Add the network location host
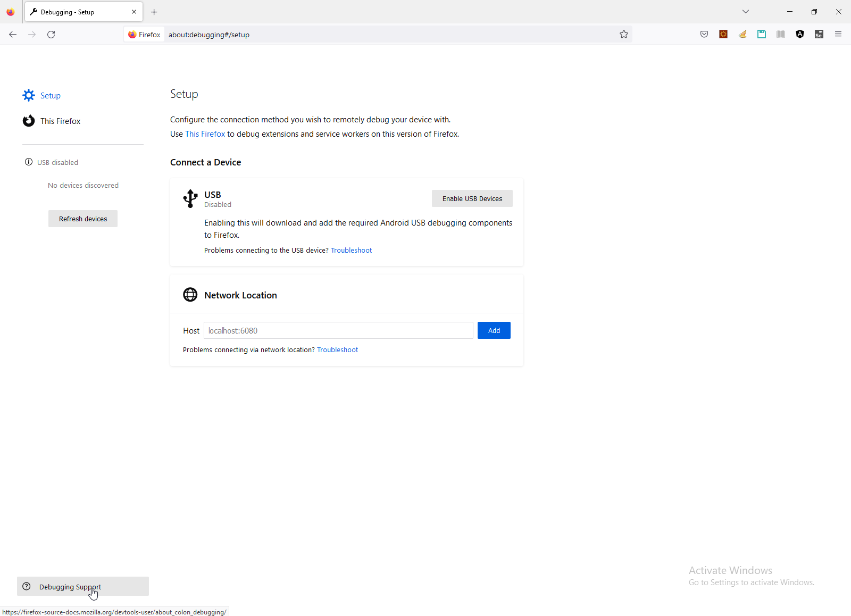This screenshot has width=851, height=616. pyautogui.click(x=494, y=331)
